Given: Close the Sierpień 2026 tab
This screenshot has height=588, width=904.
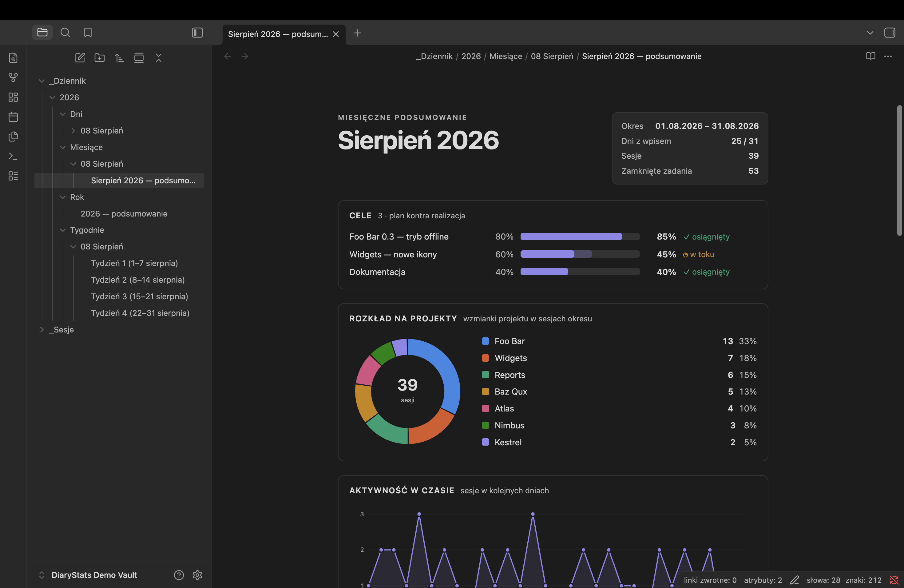Looking at the screenshot, I should [336, 34].
